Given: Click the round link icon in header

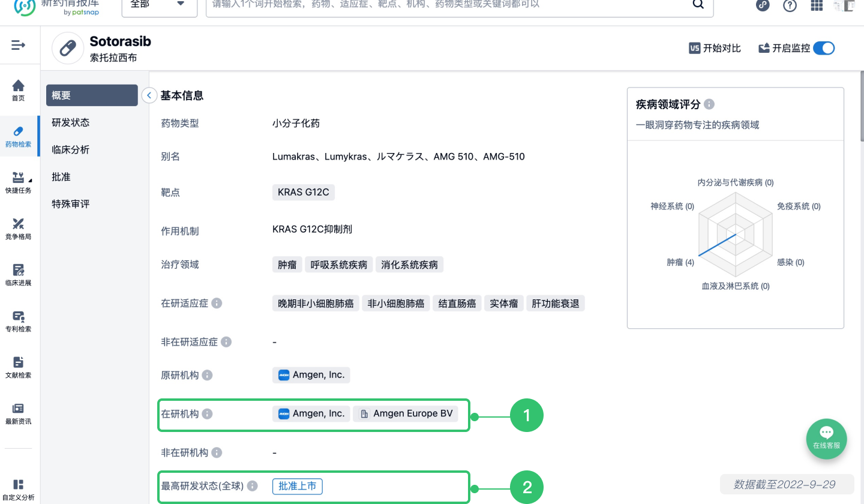Looking at the screenshot, I should [x=763, y=5].
